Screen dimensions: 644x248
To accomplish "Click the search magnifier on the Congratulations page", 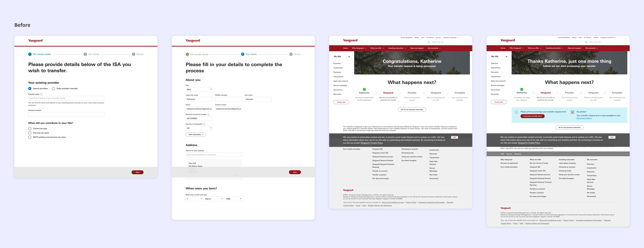I will 428,42.
